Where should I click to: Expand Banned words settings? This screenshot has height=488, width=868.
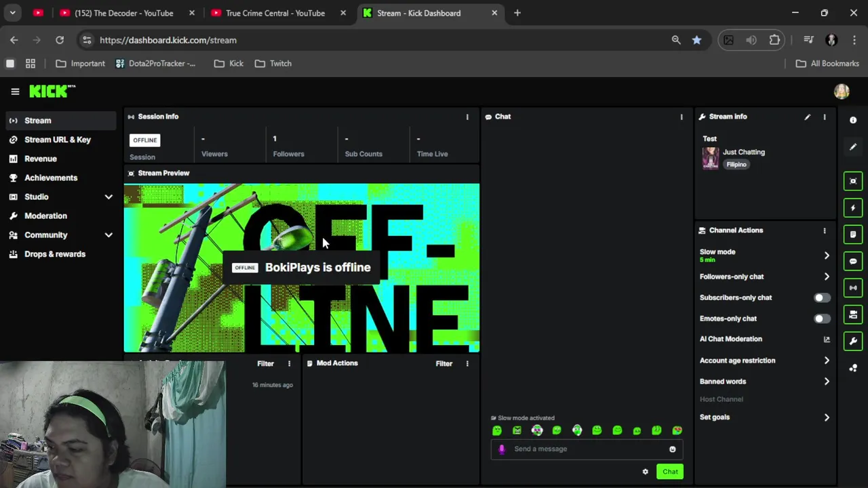pos(826,382)
